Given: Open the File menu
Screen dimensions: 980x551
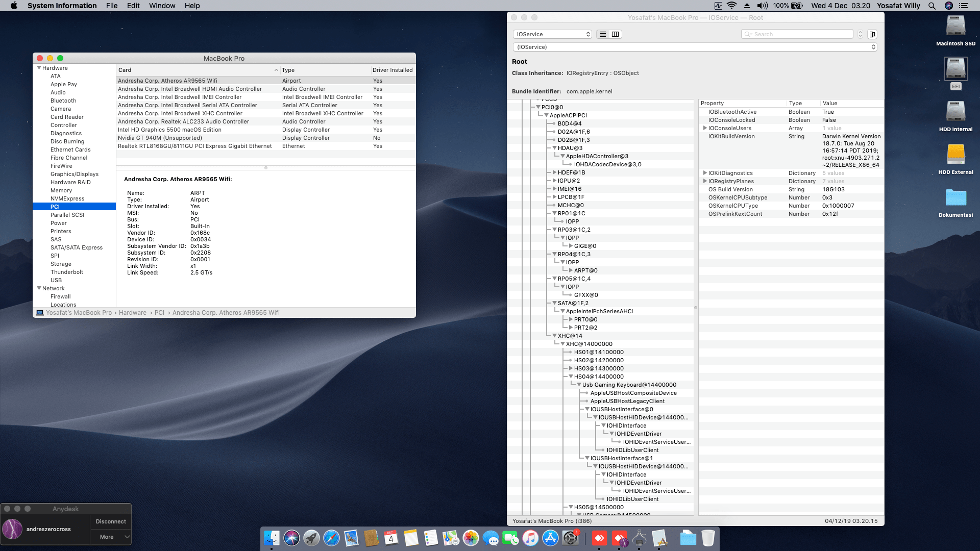Looking at the screenshot, I should [112, 6].
